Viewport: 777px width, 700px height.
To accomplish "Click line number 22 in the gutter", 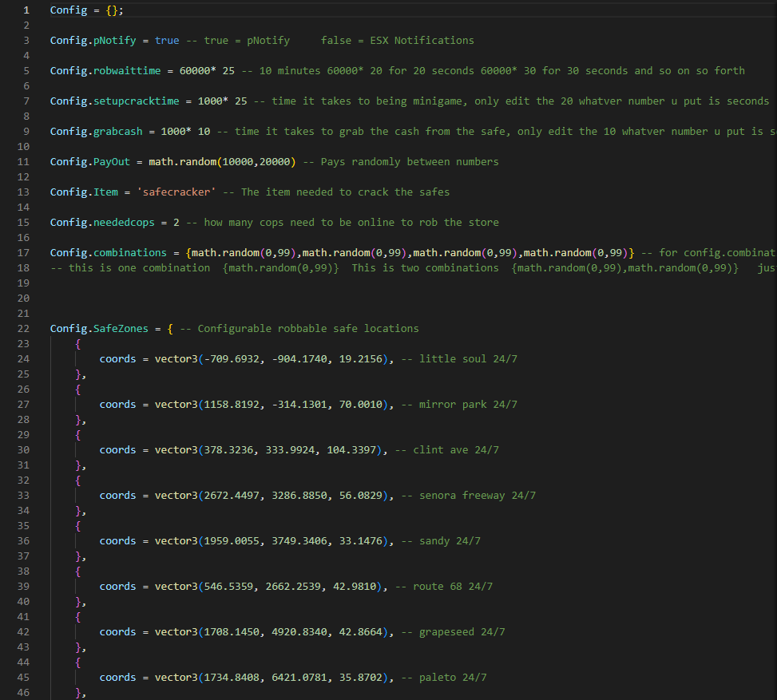I will (x=23, y=329).
